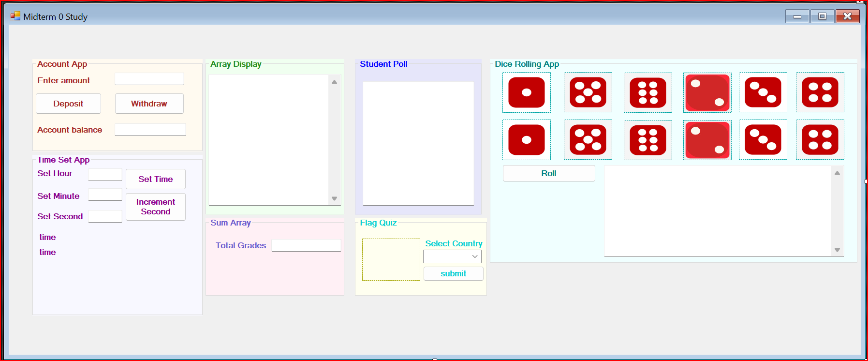This screenshot has height=361, width=868.
Task: Click the Increment Second button
Action: point(156,207)
